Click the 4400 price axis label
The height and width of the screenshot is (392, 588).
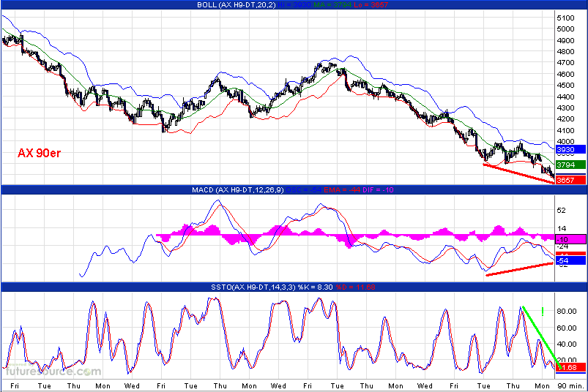[565, 97]
